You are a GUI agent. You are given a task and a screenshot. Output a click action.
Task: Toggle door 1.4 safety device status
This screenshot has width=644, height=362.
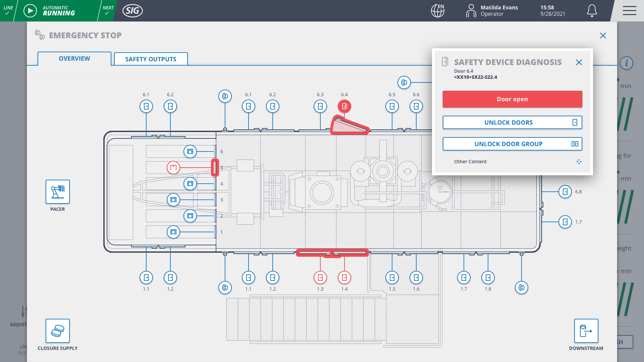pyautogui.click(x=344, y=278)
